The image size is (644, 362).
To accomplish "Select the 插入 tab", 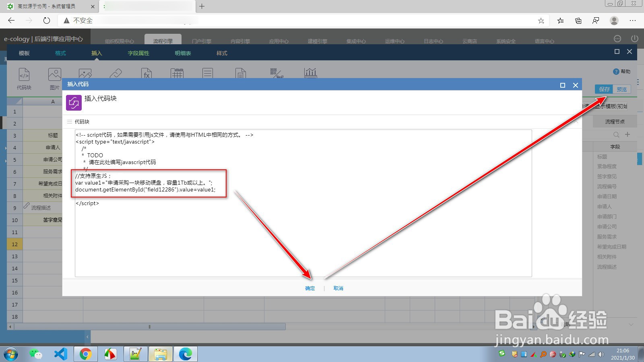I will (x=97, y=53).
